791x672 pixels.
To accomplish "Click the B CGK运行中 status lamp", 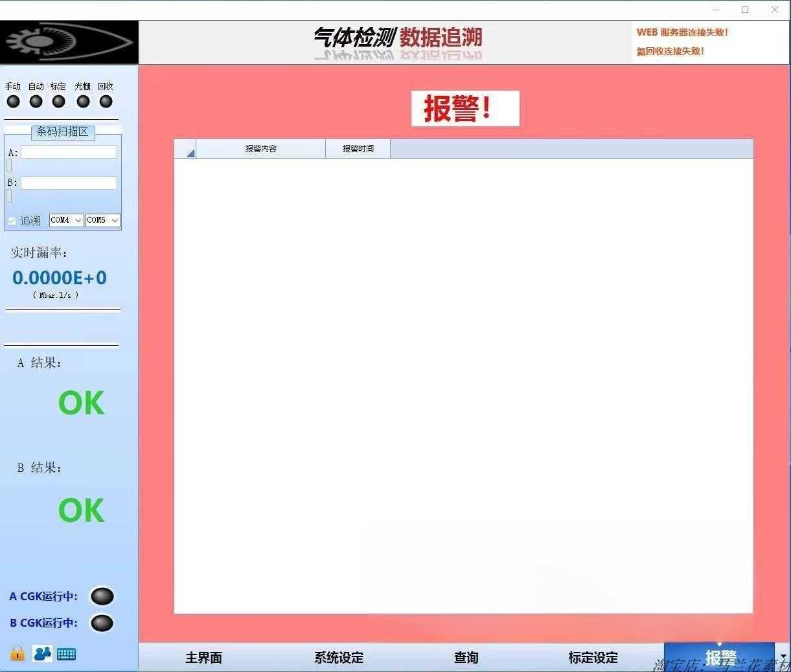I will (x=102, y=623).
